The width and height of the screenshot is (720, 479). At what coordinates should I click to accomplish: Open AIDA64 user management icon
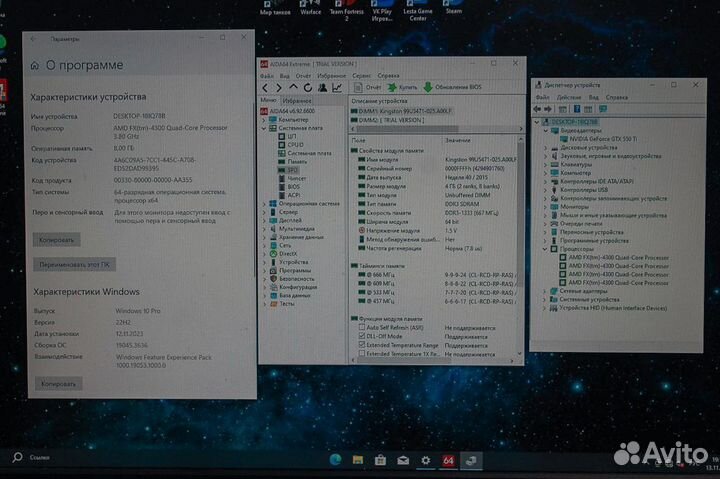(x=322, y=87)
